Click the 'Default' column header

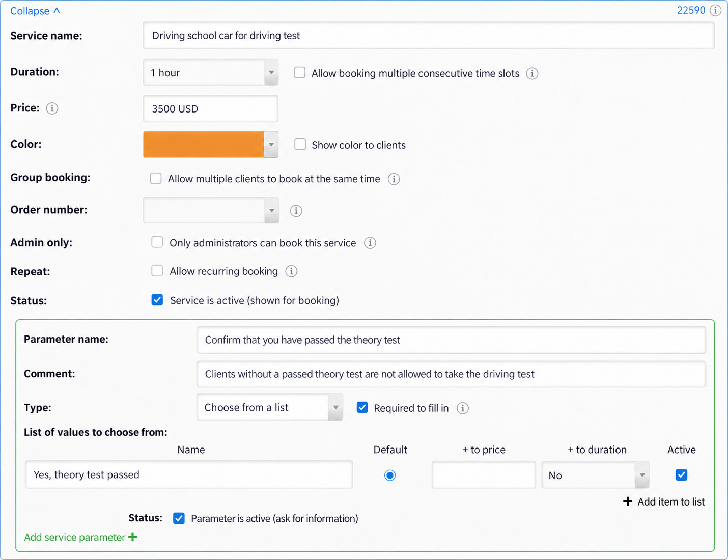[390, 450]
